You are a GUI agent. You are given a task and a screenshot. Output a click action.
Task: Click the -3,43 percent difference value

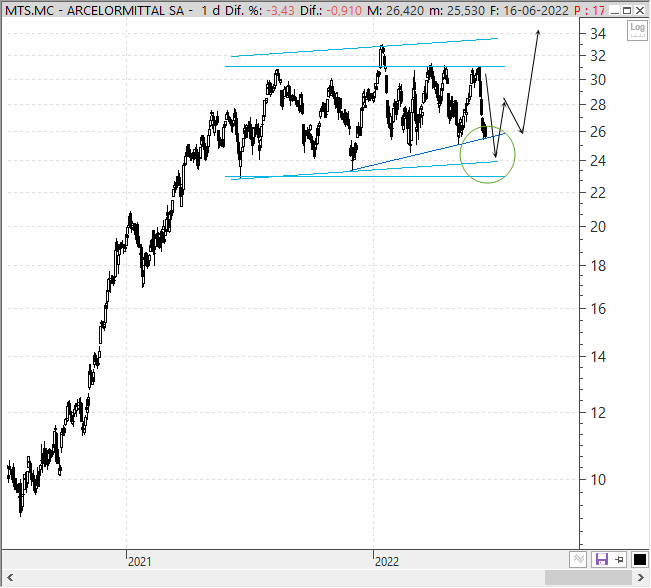(x=280, y=10)
